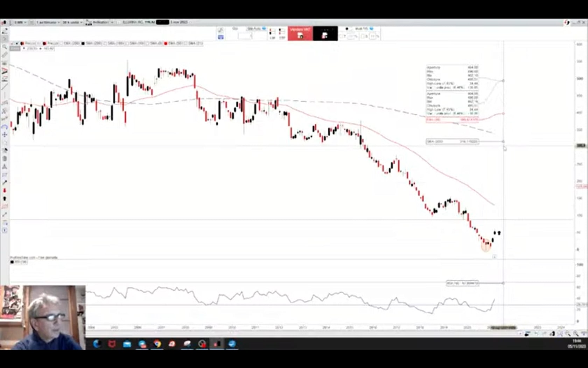The width and height of the screenshot is (588, 368).
Task: Open Google Chrome from the taskbar
Action: (x=157, y=344)
